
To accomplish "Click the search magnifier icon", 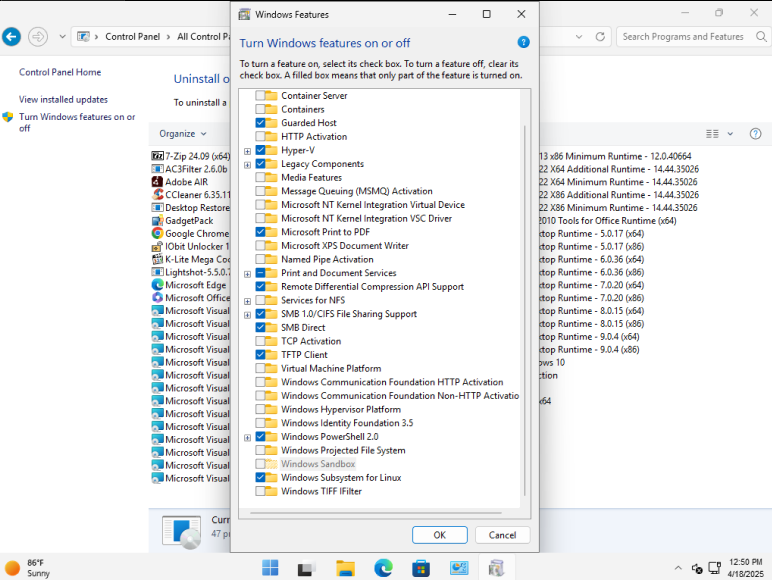I will click(x=761, y=36).
